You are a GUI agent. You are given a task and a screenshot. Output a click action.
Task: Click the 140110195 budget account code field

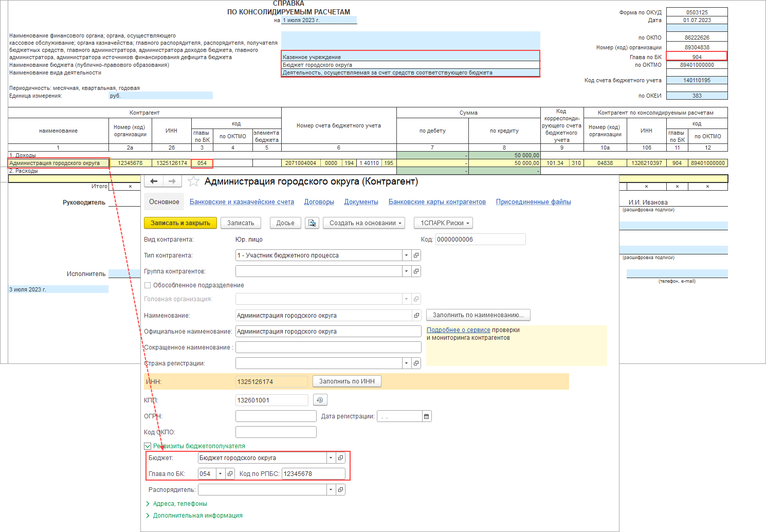[x=697, y=80]
